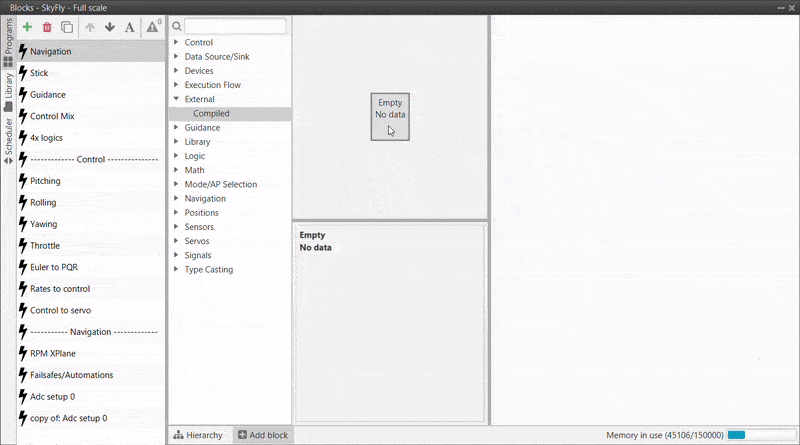Image resolution: width=800 pixels, height=445 pixels.
Task: Click the Add block button
Action: [262, 435]
